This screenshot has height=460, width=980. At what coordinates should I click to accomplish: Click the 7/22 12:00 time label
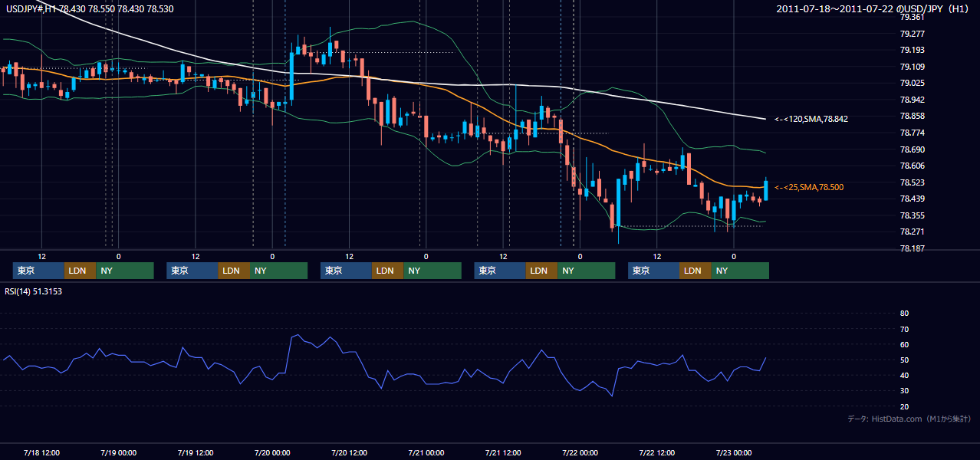(656, 452)
